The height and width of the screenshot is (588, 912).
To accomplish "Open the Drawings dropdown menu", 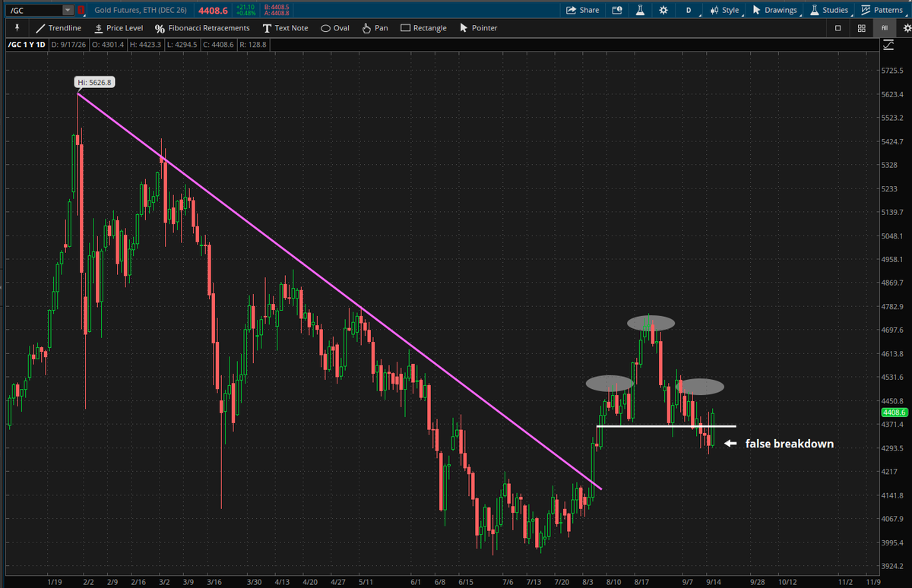I will tap(774, 10).
